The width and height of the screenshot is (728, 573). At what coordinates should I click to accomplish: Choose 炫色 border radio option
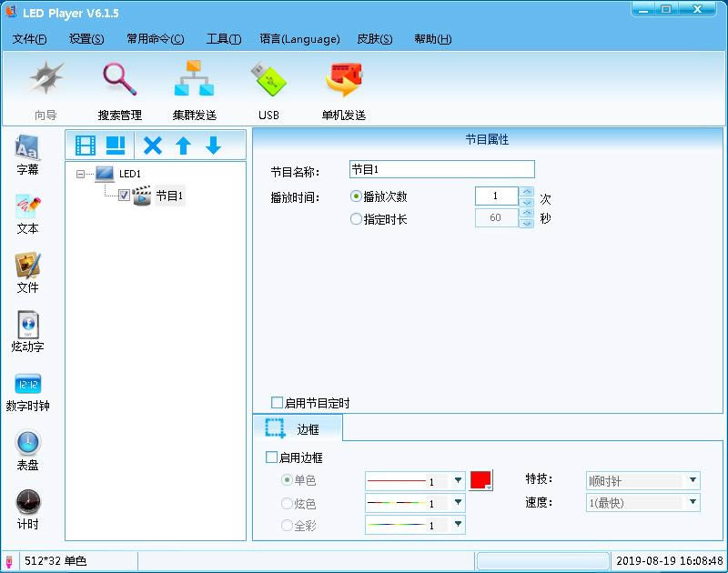287,503
